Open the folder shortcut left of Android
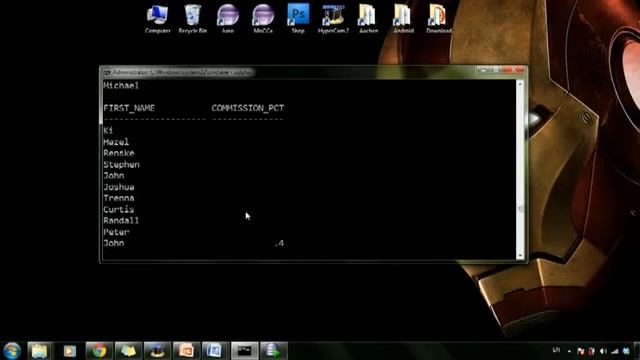The image size is (640, 360). click(x=368, y=19)
